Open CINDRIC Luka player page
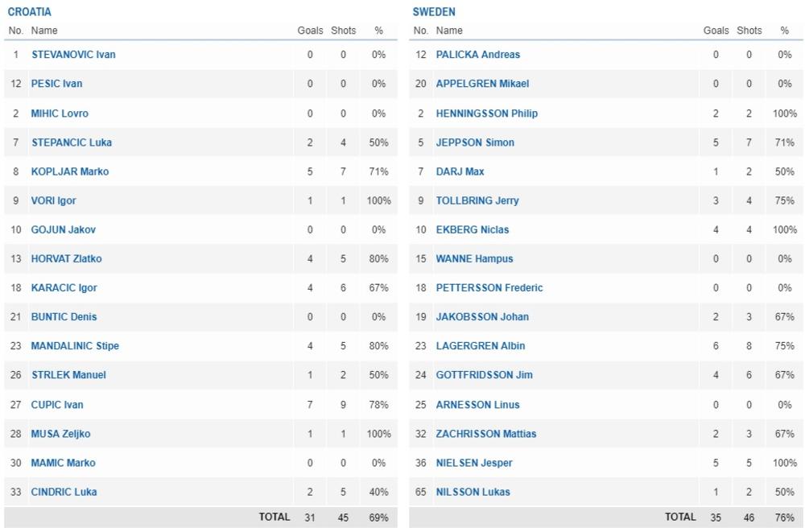Viewport: 805px width, 532px height. click(x=64, y=492)
